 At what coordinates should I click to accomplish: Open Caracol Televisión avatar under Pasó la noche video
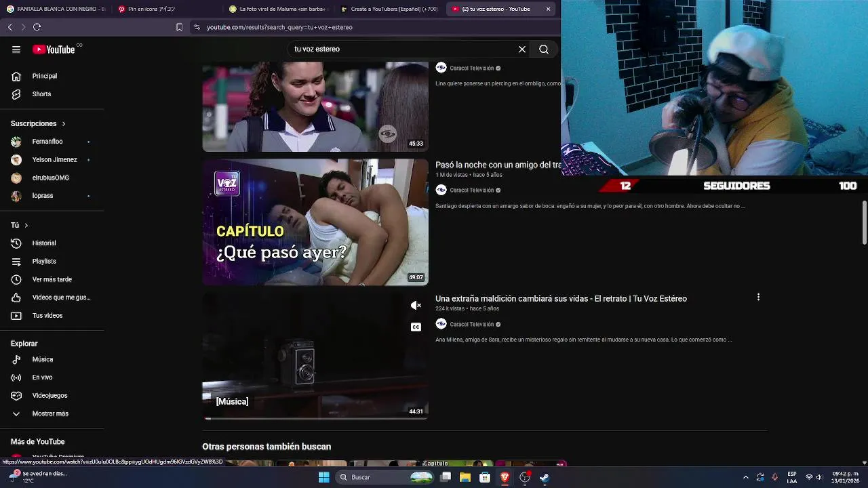(441, 190)
